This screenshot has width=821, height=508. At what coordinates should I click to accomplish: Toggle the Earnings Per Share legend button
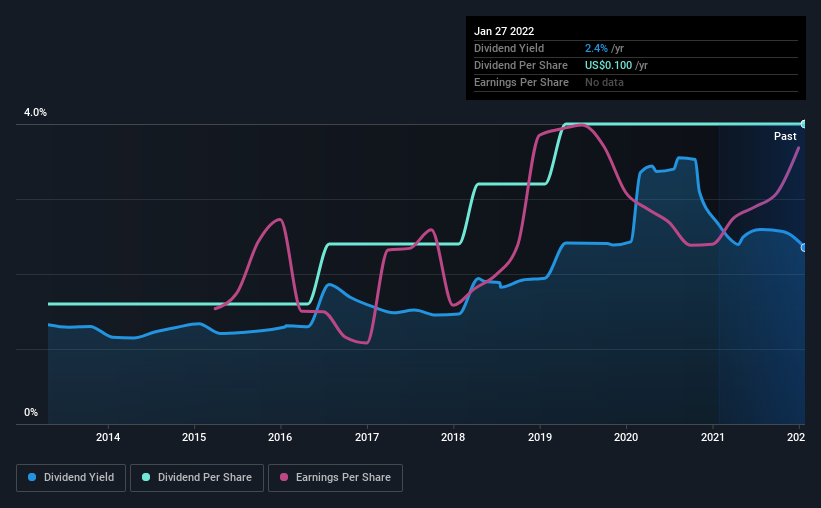pos(335,478)
